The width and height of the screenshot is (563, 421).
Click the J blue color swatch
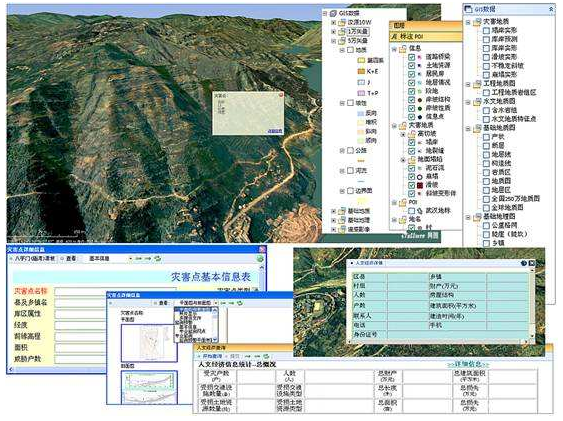tap(361, 82)
